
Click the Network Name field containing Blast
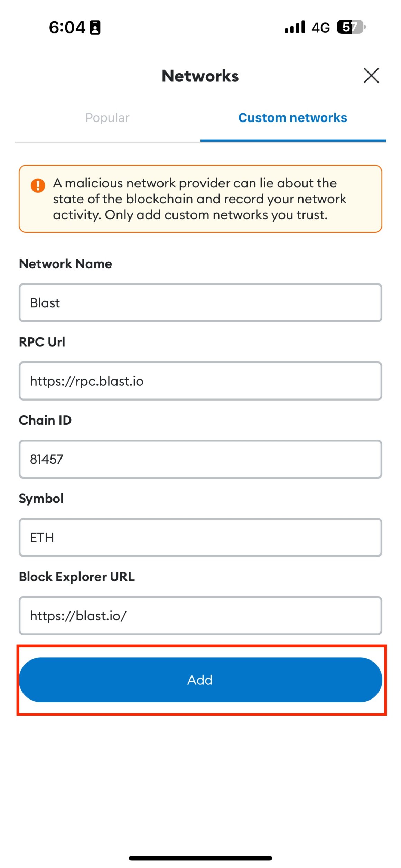(x=200, y=303)
